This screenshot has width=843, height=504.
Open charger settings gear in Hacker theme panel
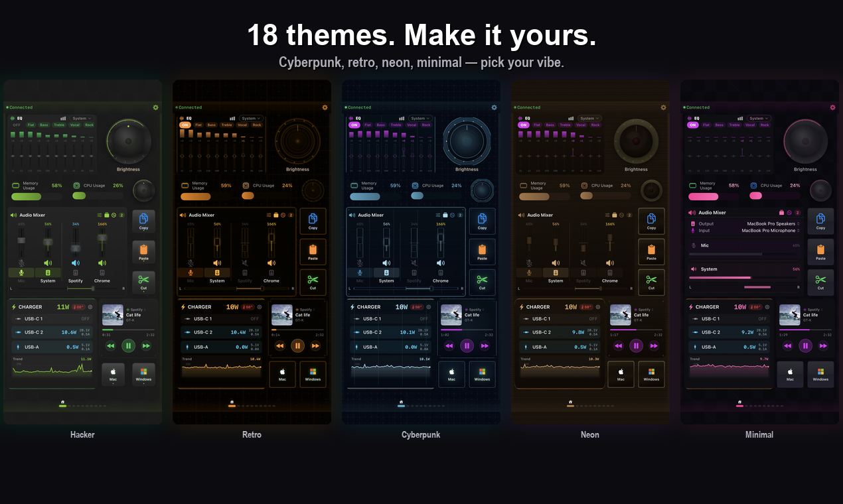tap(90, 307)
